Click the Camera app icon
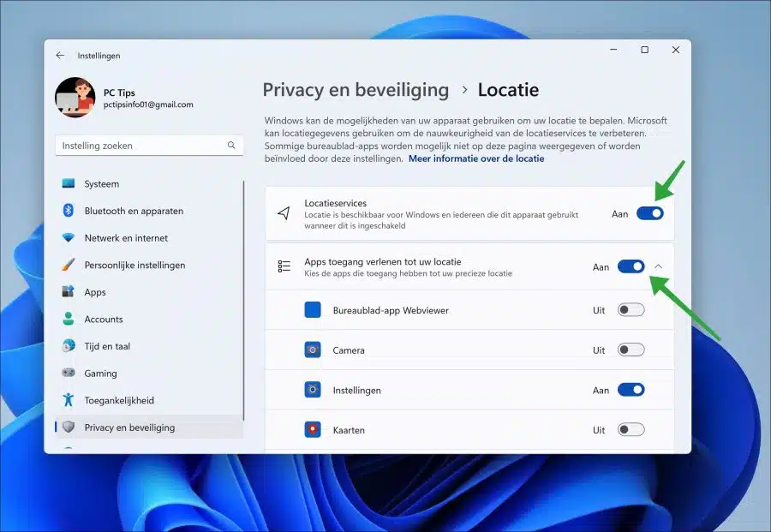Image resolution: width=771 pixels, height=532 pixels. click(x=312, y=350)
